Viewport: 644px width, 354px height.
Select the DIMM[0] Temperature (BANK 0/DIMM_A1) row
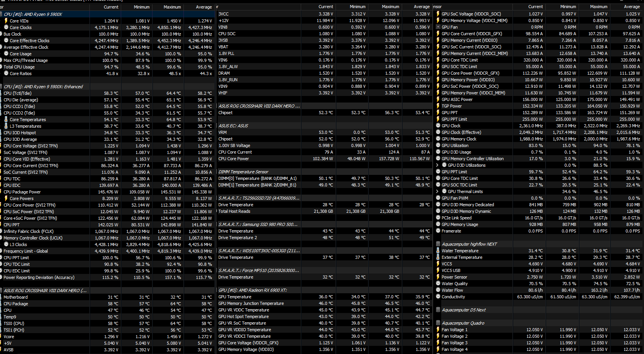[x=324, y=178]
